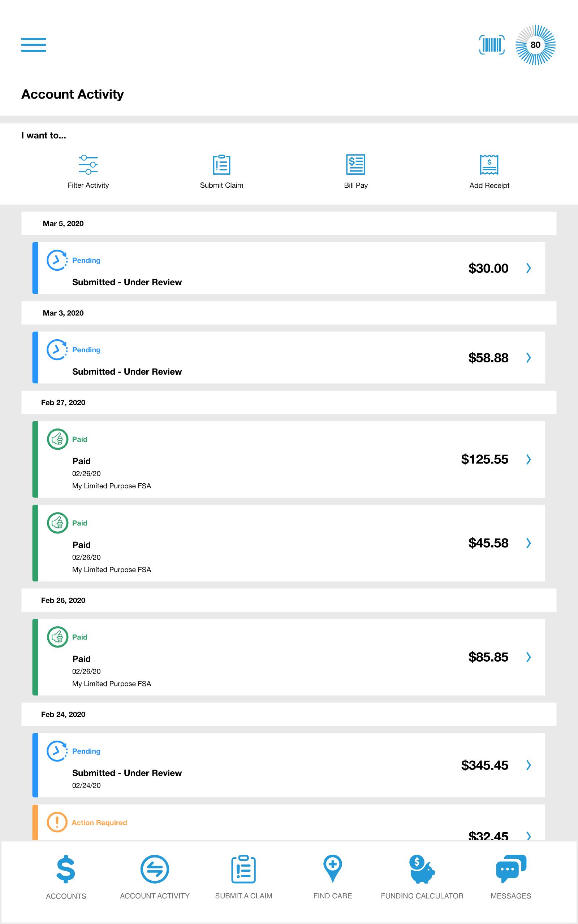Click Pending status label for $345.45
This screenshot has width=578, height=924.
point(86,751)
